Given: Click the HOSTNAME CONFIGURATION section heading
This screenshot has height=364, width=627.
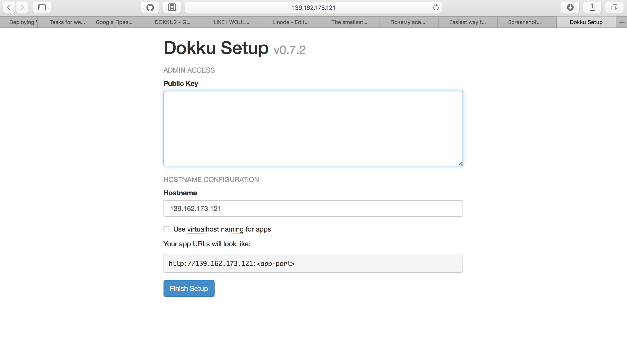Looking at the screenshot, I should [211, 180].
